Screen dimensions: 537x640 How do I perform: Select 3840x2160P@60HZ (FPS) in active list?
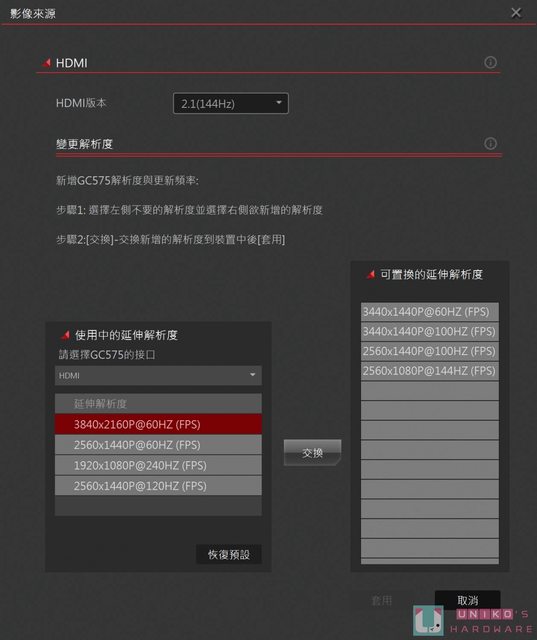click(158, 424)
